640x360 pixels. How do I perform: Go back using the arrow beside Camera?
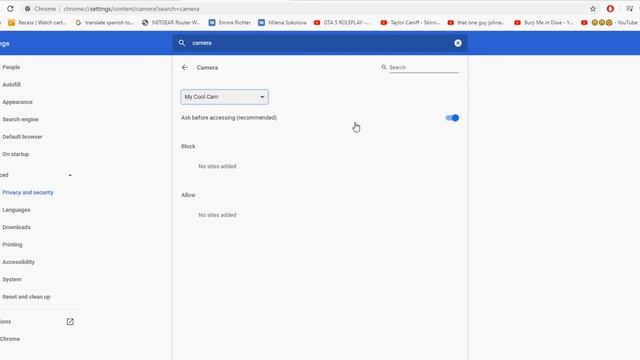pyautogui.click(x=184, y=67)
